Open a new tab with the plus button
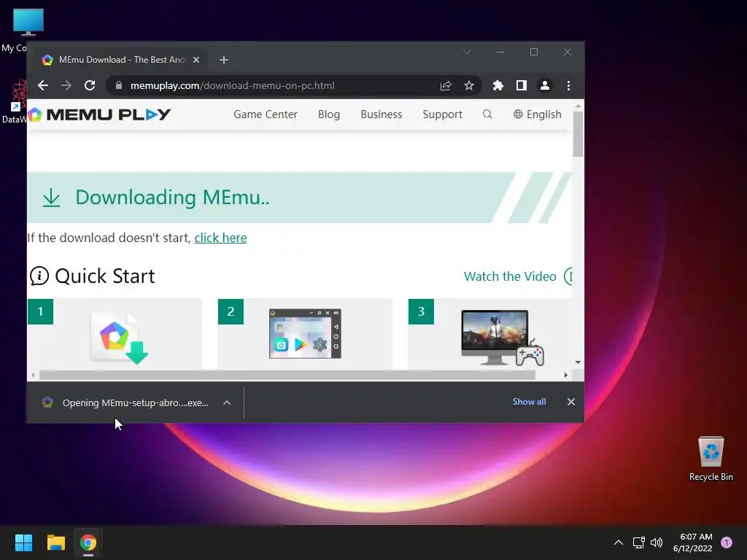The height and width of the screenshot is (560, 747). [x=224, y=60]
